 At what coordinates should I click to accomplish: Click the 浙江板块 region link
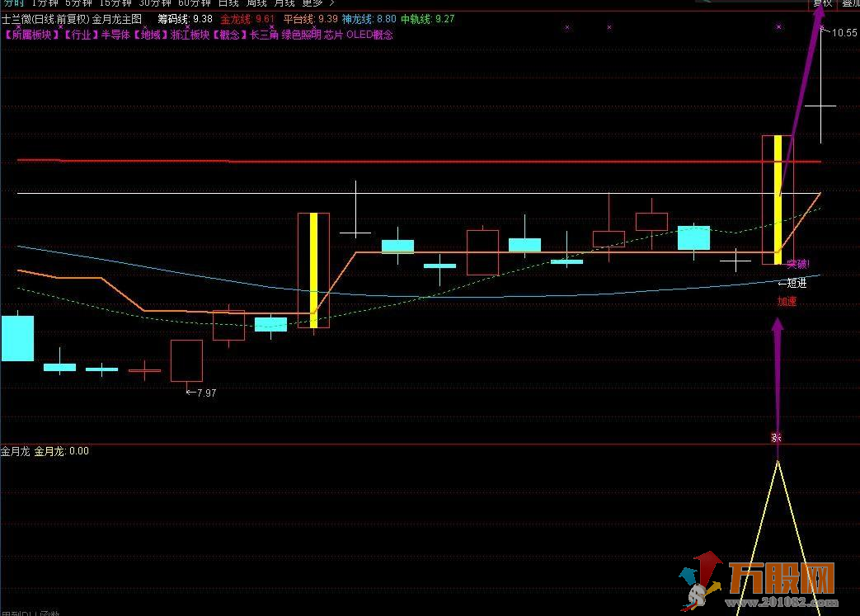coord(190,35)
